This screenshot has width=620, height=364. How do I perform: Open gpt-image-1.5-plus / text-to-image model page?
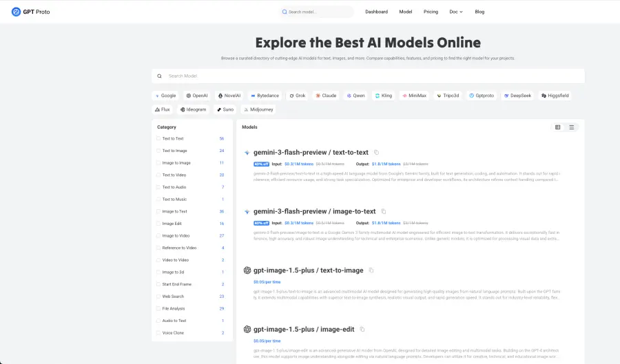(x=308, y=270)
